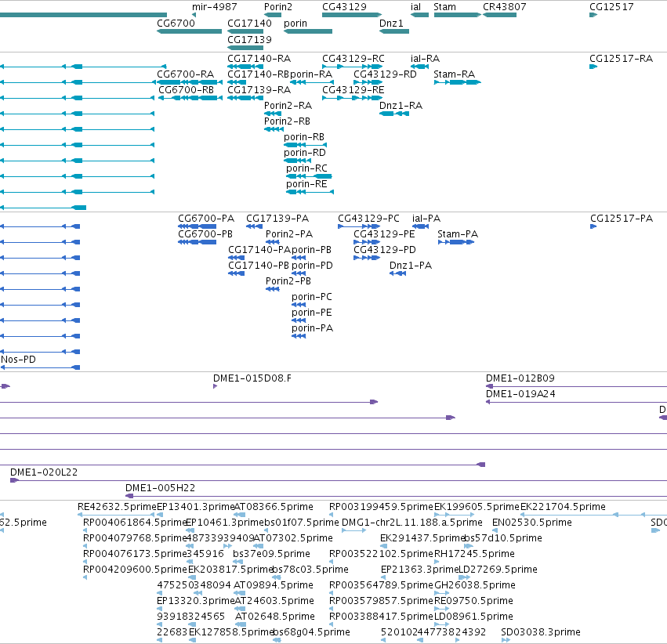Select transcript CG17140-RA
This screenshot has width=667, height=644.
(245, 67)
